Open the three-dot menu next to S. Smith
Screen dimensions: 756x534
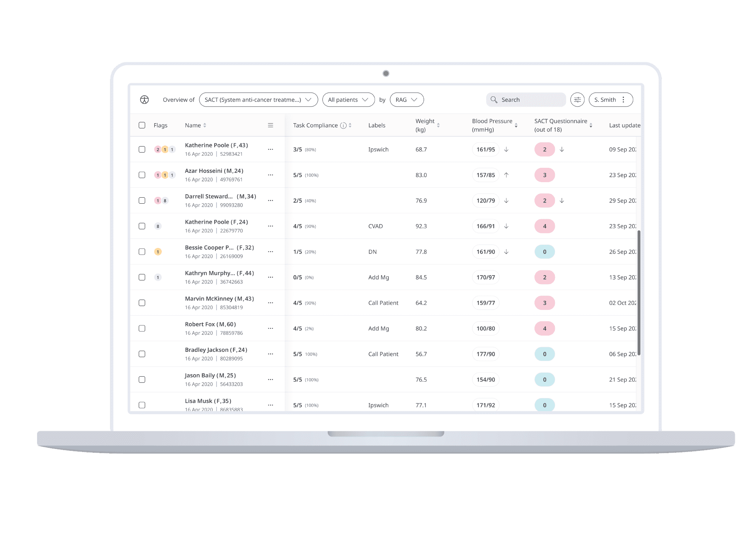[x=623, y=99]
